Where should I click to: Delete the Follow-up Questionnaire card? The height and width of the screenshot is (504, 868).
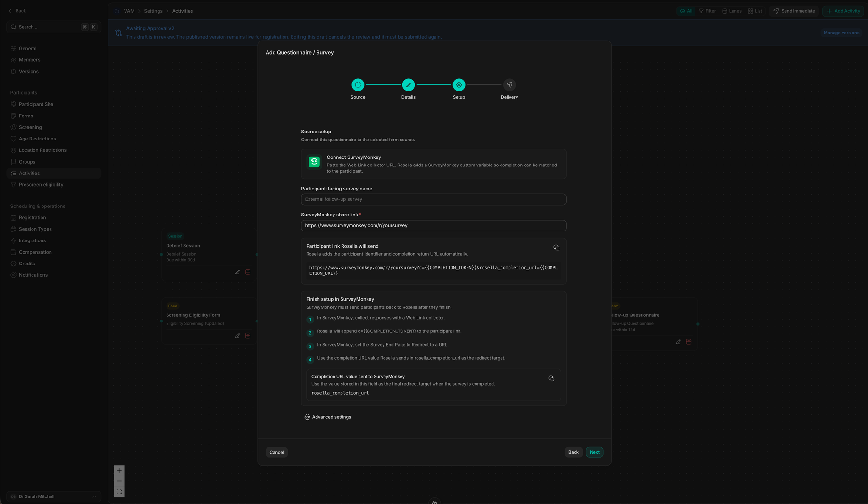[689, 342]
